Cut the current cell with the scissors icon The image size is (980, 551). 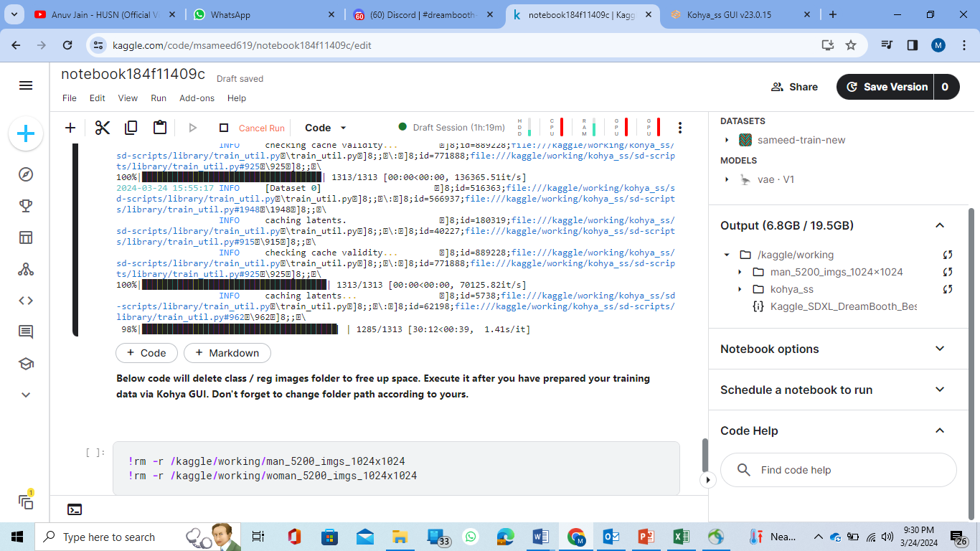(x=102, y=127)
